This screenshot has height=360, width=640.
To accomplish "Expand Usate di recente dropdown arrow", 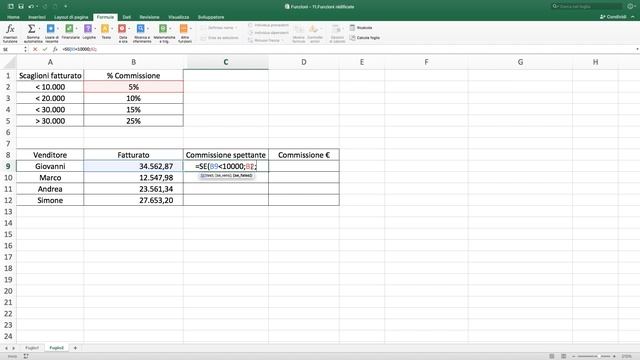I will pyautogui.click(x=58, y=29).
